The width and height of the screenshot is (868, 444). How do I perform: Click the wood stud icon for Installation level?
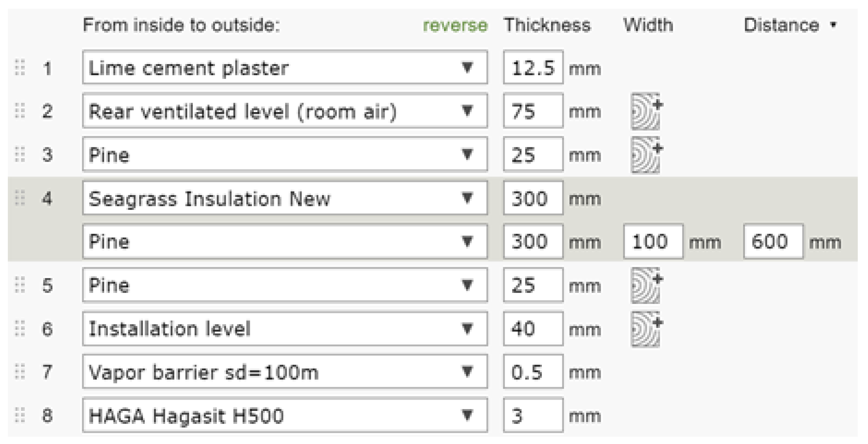coord(646,329)
